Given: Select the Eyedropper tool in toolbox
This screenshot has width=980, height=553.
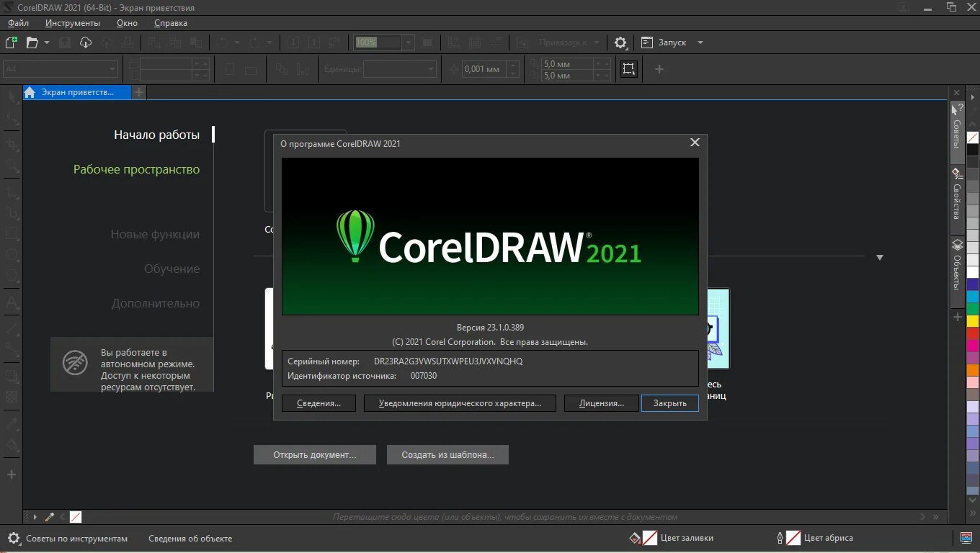Looking at the screenshot, I should 12,423.
